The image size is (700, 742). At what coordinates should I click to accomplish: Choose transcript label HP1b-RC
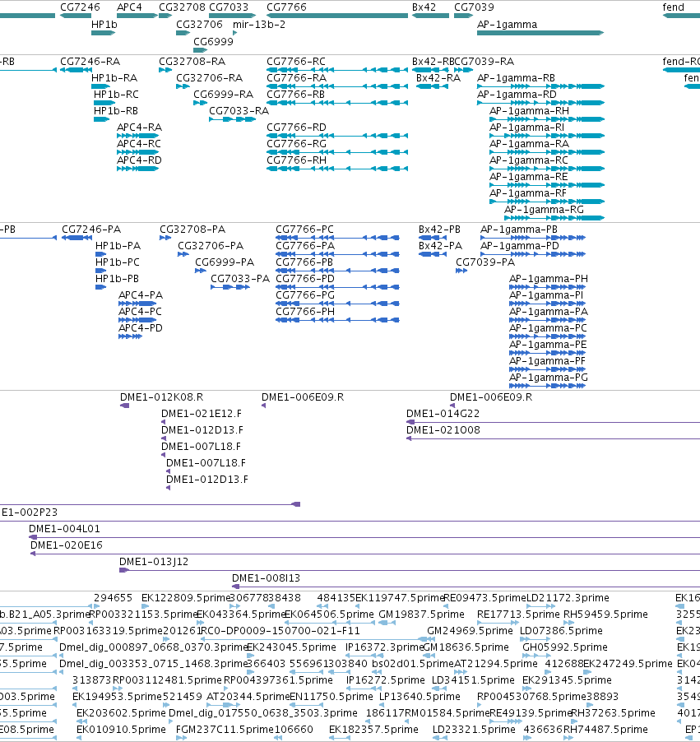point(116,94)
